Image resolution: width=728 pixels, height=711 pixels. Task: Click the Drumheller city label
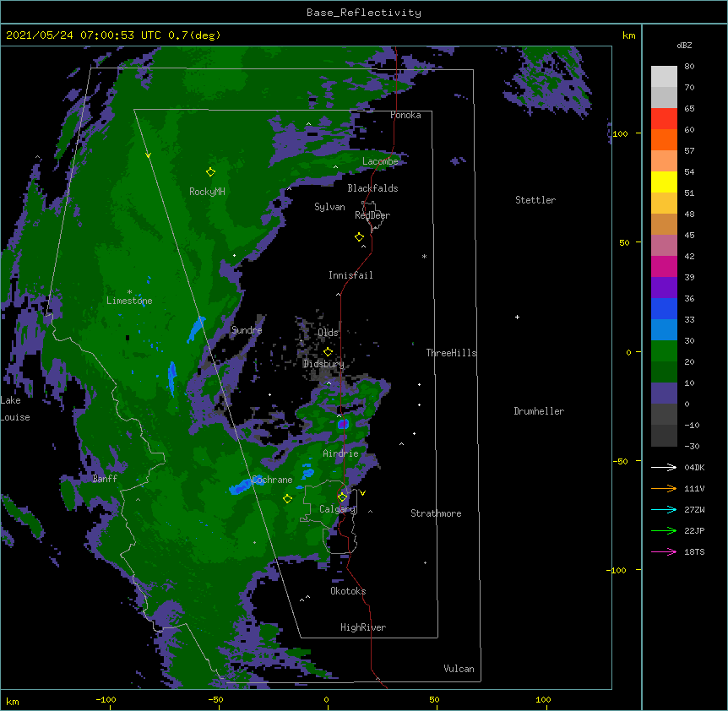click(x=539, y=411)
